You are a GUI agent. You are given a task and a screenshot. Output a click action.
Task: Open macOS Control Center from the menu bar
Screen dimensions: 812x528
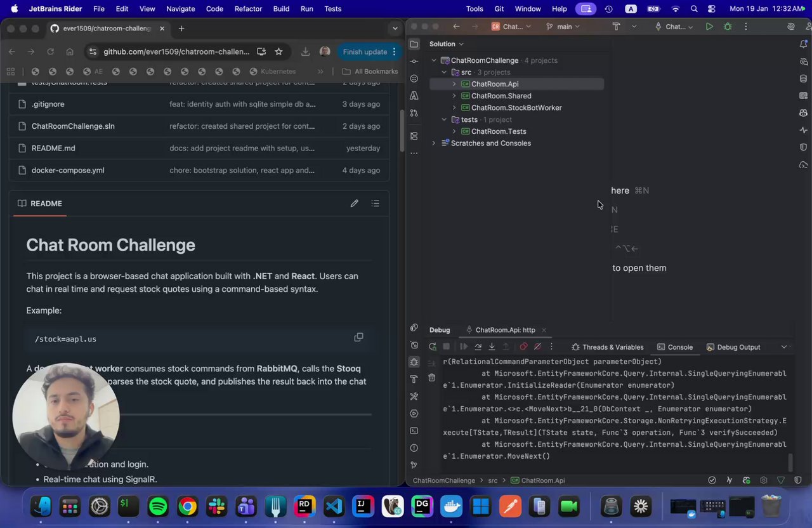tap(712, 9)
